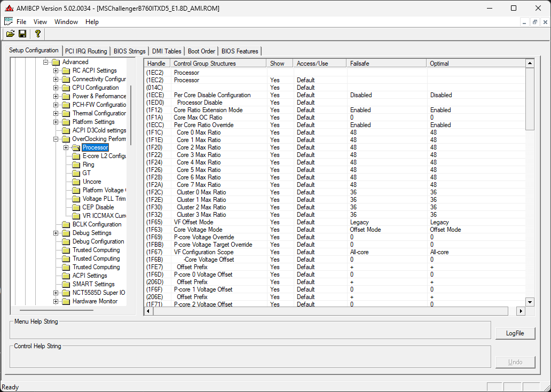Collapse the Advanced tree node

point(45,61)
